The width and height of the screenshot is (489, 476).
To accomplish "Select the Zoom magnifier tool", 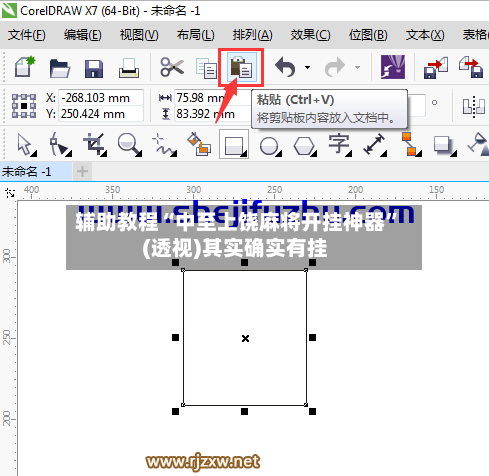I will tap(129, 145).
